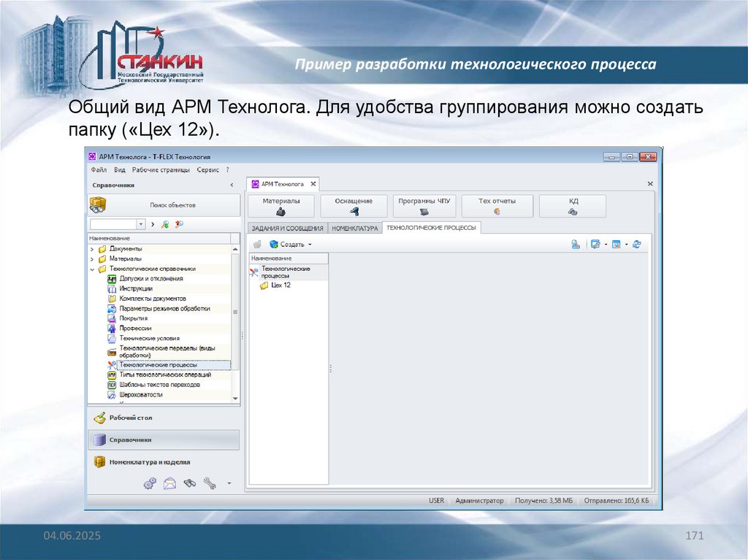Open the Создать dropdown menu

point(310,245)
